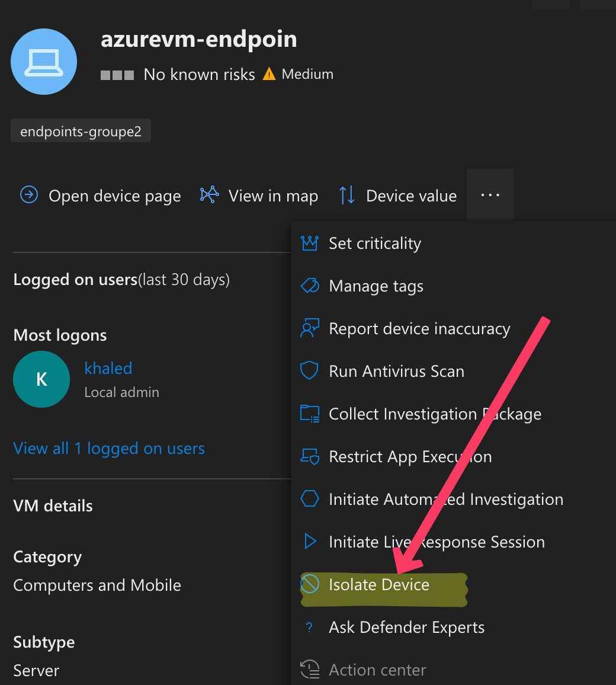Click the shield icon for Run Antivirus Scan

tap(309, 370)
